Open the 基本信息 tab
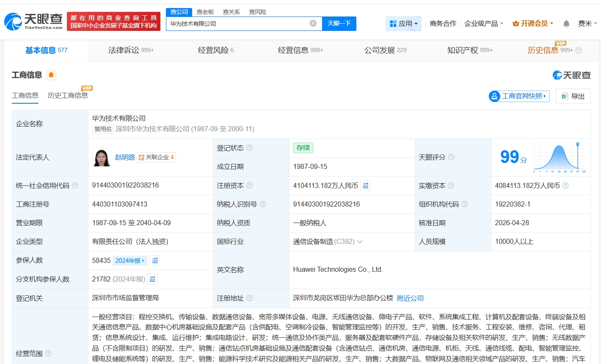 47,50
